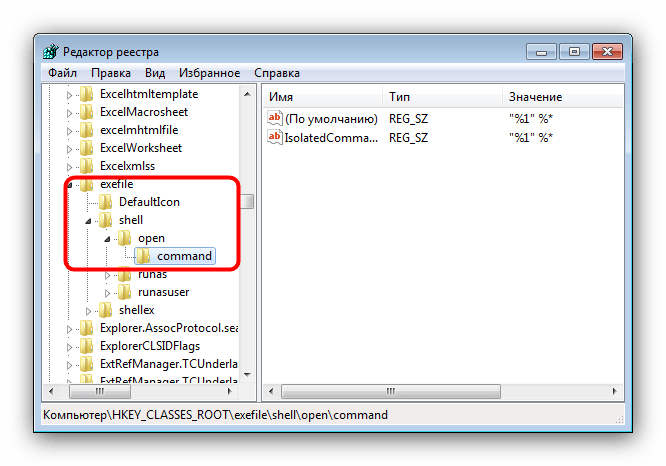Screen dimensions: 666x466
Task: Open the Файл menu
Action: pyautogui.click(x=62, y=73)
